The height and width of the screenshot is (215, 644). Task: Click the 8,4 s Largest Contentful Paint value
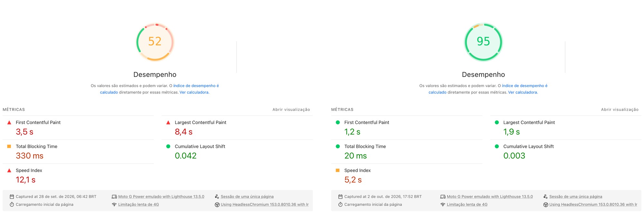pyautogui.click(x=184, y=132)
